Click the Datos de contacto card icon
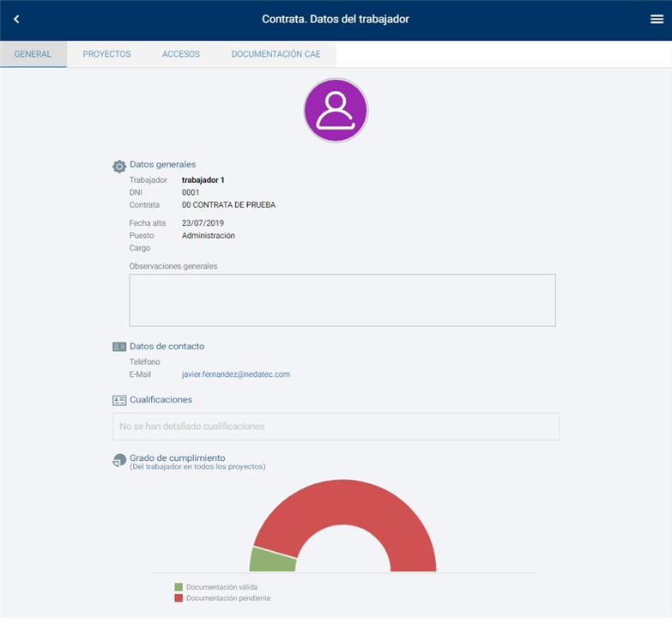Screen dimensions: 672x618 119,347
